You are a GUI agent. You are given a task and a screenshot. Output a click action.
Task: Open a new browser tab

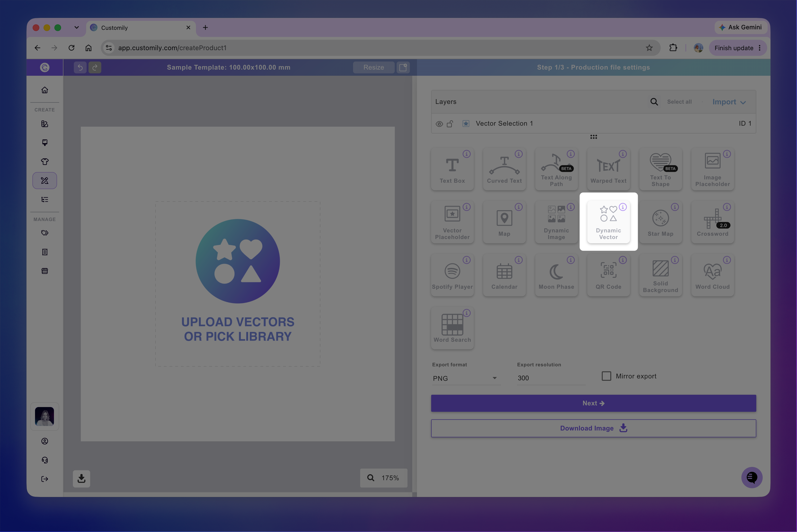tap(205, 27)
